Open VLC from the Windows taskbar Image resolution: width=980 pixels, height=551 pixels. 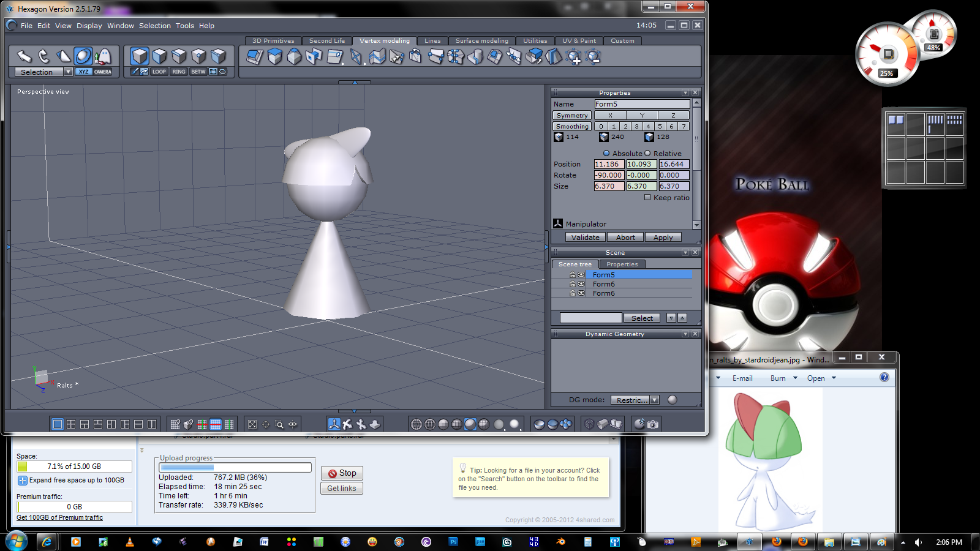[x=130, y=542]
